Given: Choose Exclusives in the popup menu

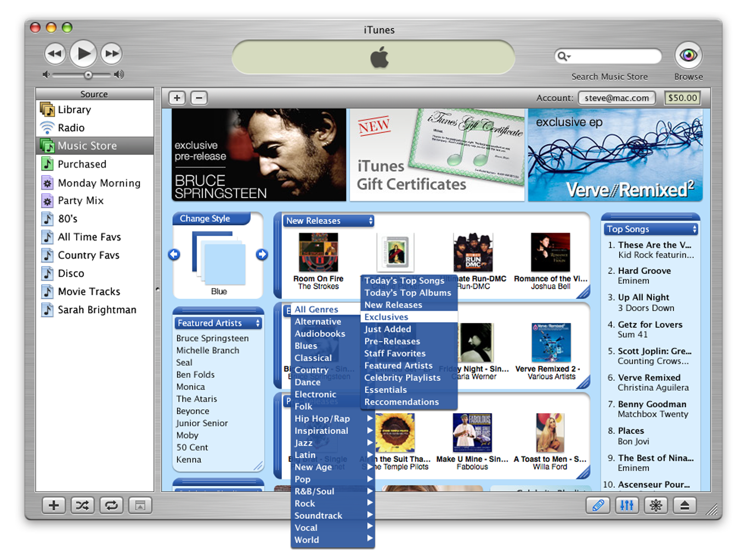Looking at the screenshot, I should tap(409, 317).
